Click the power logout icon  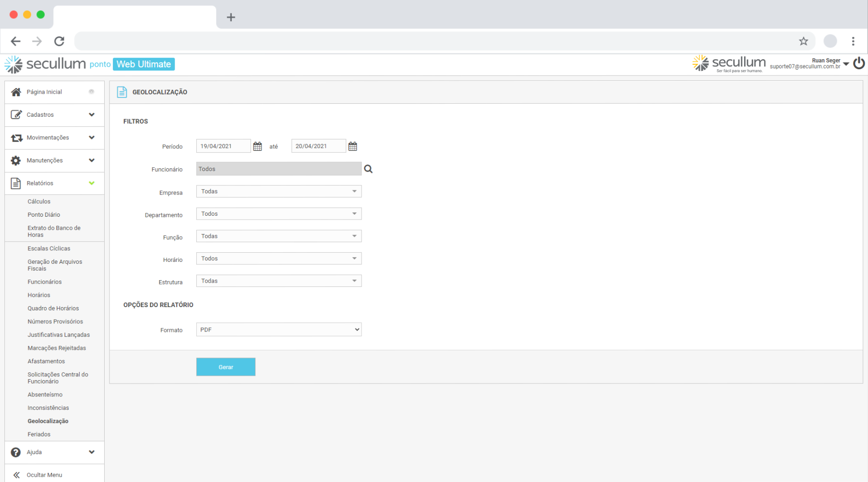(859, 63)
